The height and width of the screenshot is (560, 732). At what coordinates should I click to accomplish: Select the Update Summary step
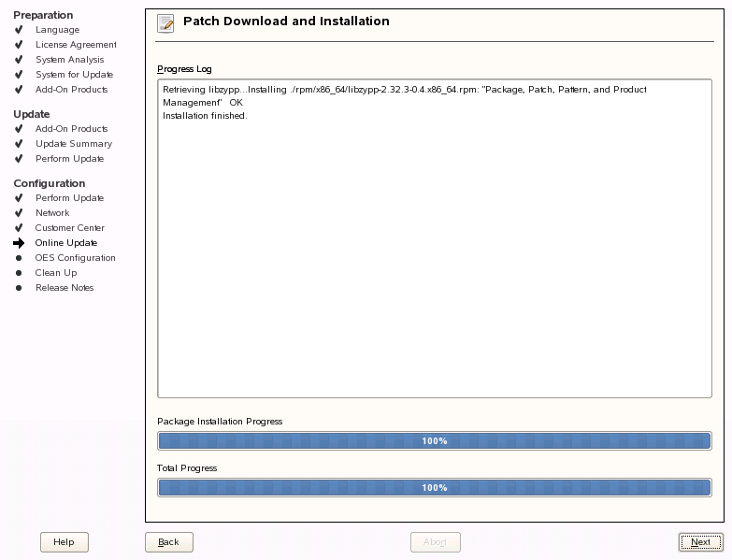click(x=74, y=144)
